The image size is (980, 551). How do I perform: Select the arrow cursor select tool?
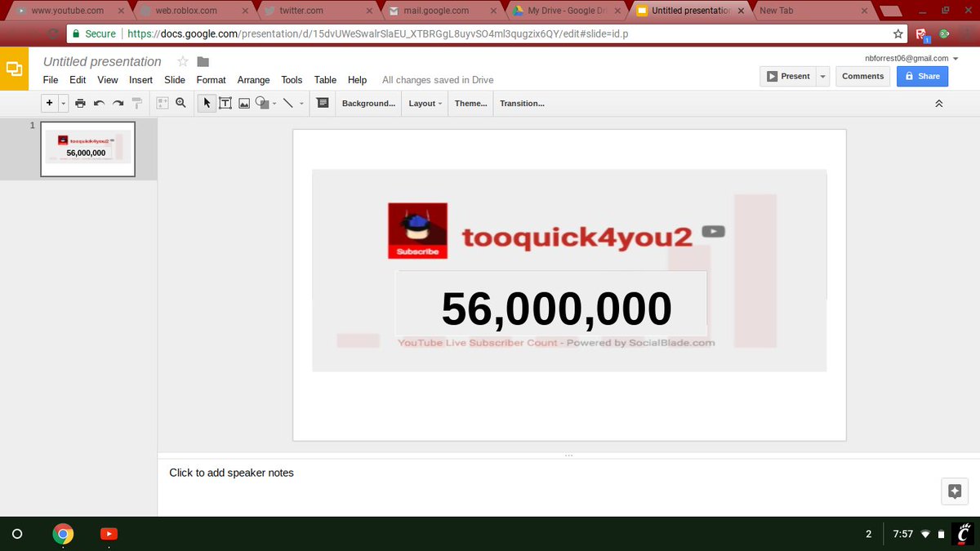coord(207,103)
